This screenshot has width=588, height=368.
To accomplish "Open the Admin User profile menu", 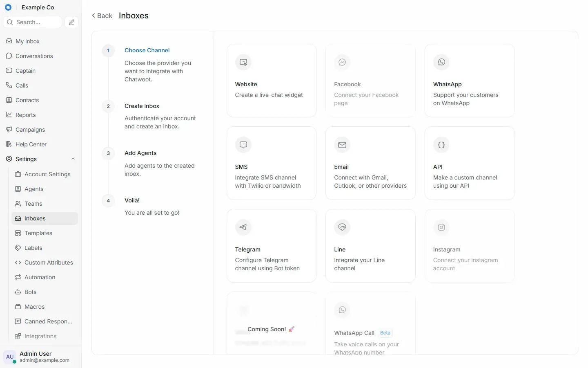I will point(41,357).
